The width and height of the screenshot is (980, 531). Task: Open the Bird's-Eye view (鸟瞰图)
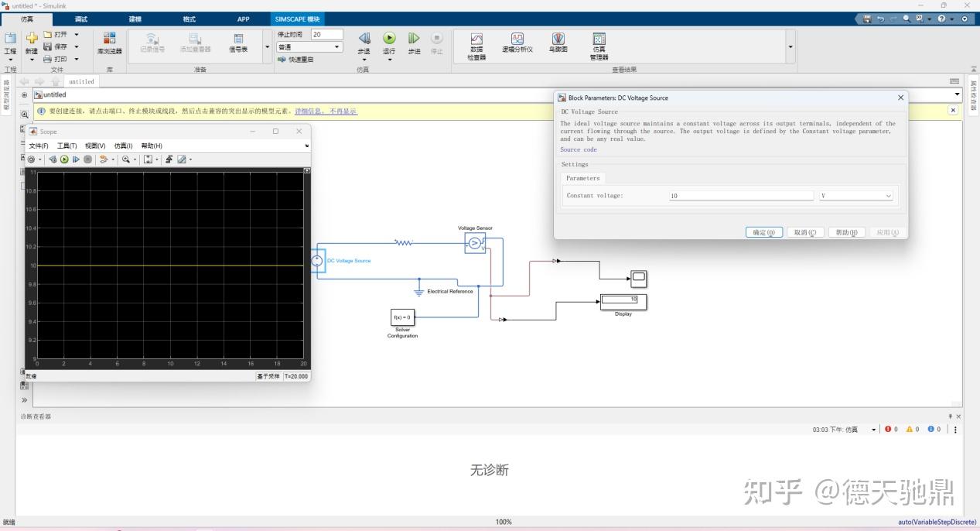click(558, 46)
